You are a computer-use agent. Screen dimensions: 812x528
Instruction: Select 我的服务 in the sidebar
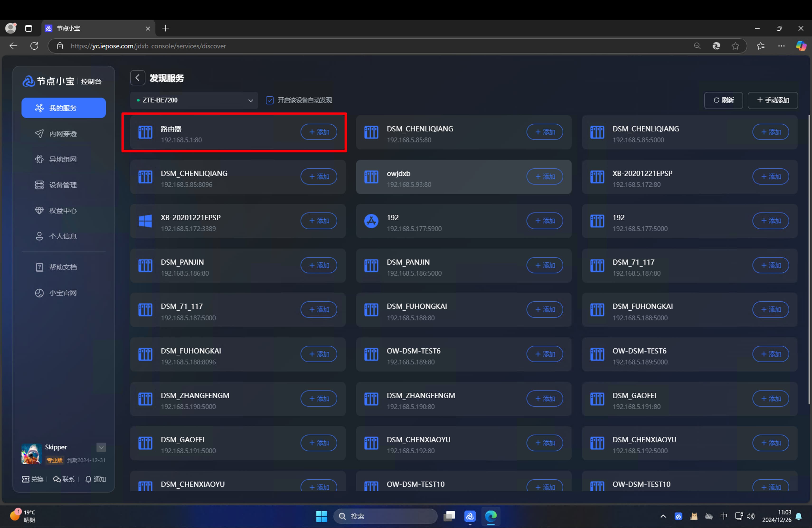point(64,108)
